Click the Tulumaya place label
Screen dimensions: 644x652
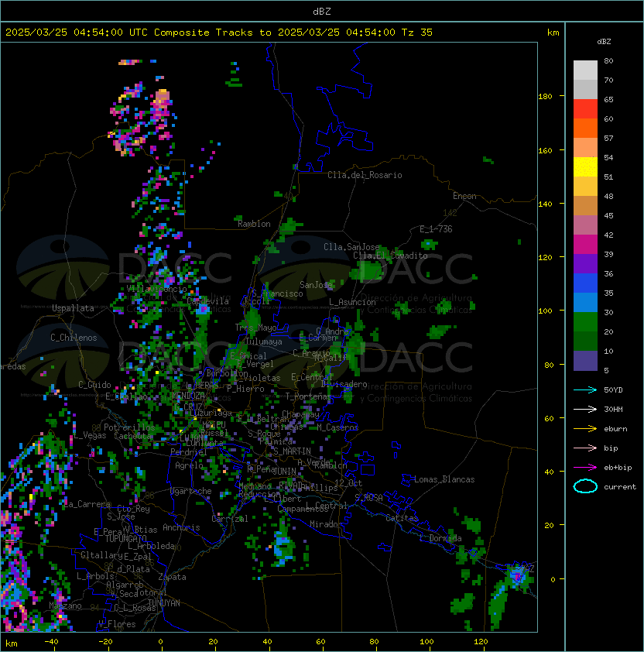coord(264,341)
